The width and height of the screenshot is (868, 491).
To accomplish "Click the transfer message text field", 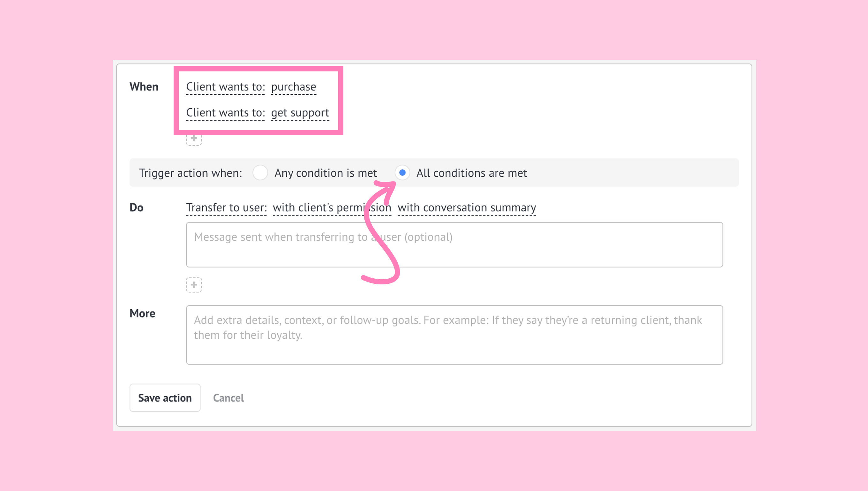I will point(454,245).
